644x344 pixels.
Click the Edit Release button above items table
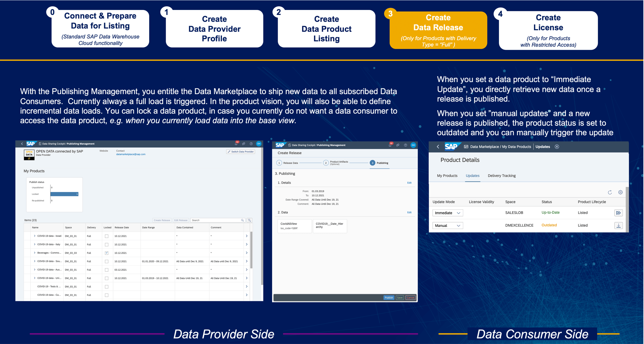181,220
